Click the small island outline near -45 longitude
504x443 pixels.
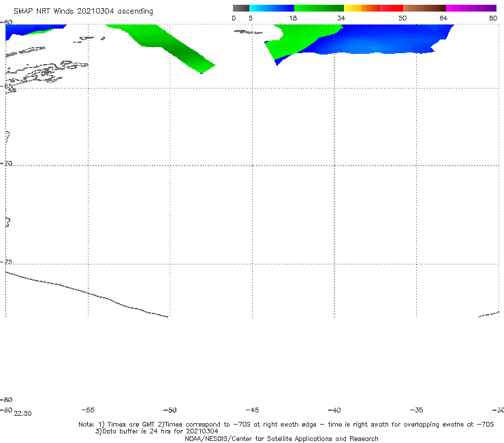[x=248, y=32]
